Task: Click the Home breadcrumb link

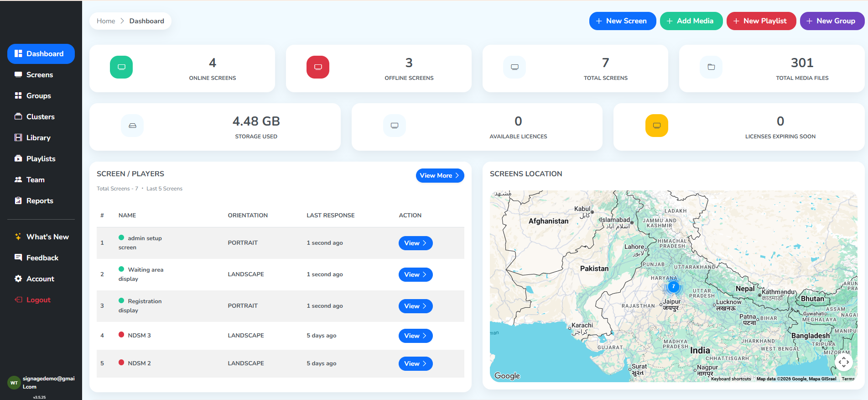Action: click(106, 21)
